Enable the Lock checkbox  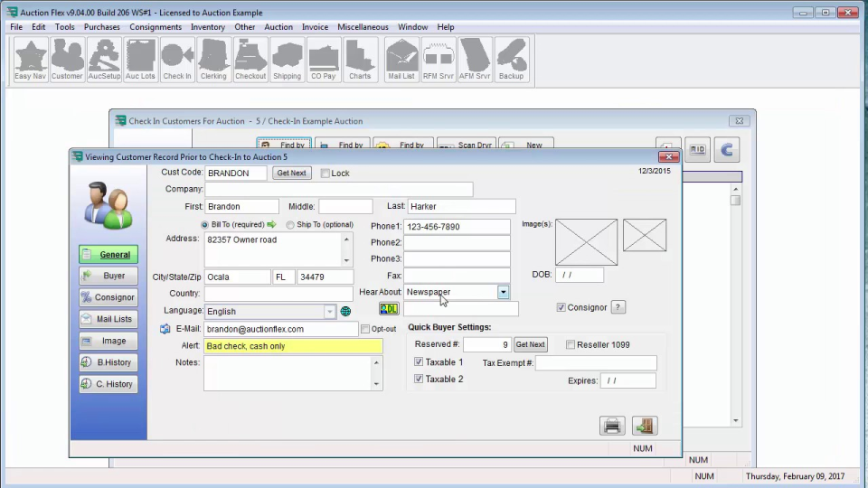click(325, 174)
